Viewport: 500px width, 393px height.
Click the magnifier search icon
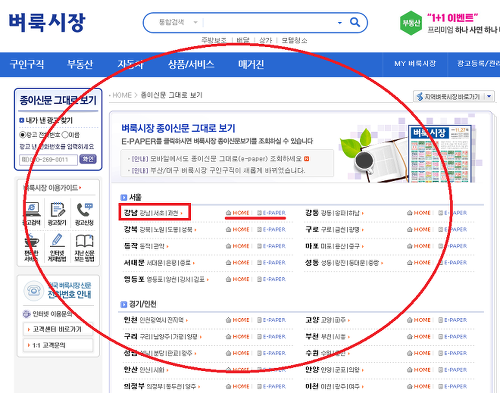point(355,22)
